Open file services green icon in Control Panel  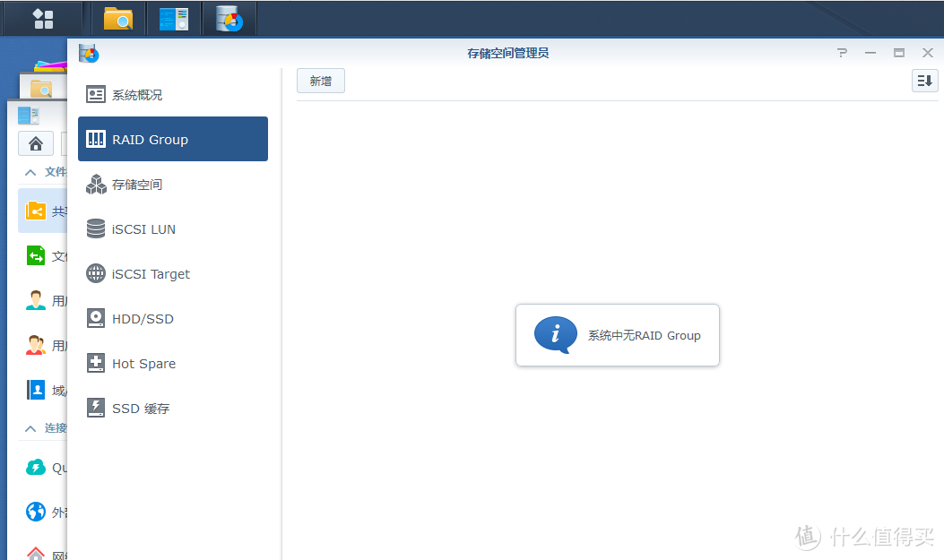36,255
